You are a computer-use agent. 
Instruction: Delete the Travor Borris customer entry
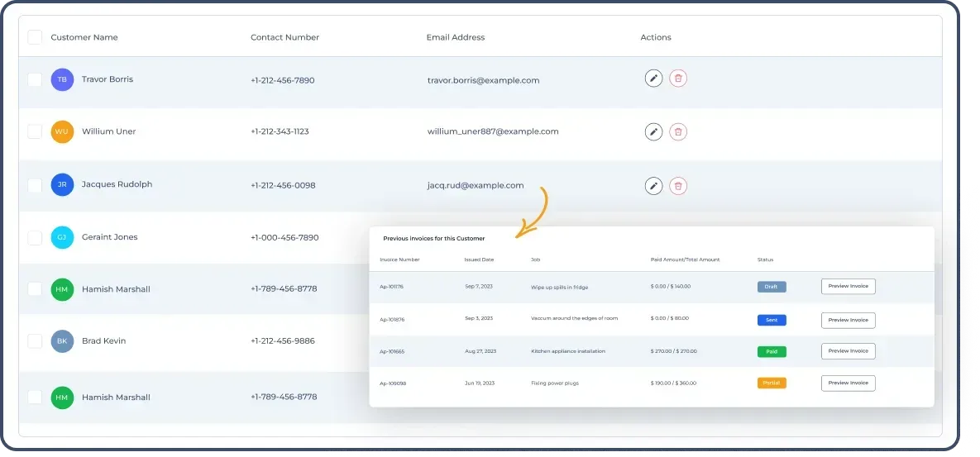coord(678,79)
